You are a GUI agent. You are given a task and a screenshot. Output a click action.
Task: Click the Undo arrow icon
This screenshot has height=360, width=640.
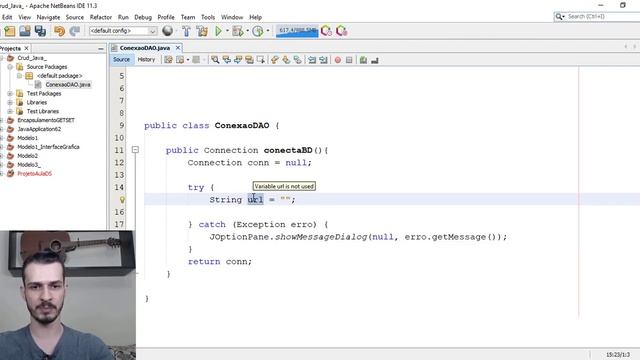60,31
